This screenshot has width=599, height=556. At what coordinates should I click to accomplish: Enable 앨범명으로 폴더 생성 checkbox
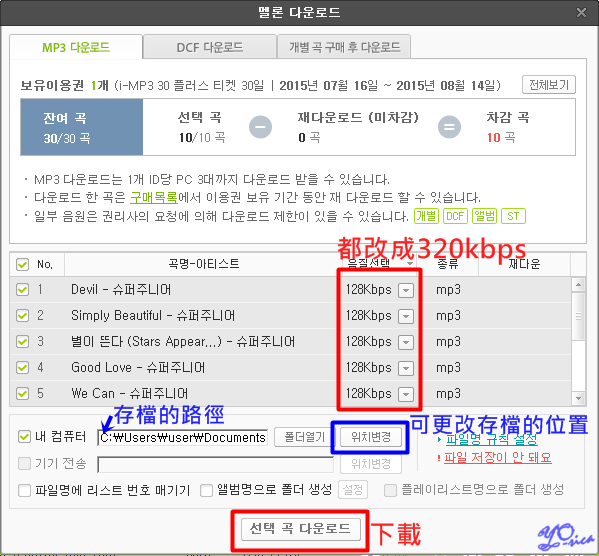click(x=206, y=490)
